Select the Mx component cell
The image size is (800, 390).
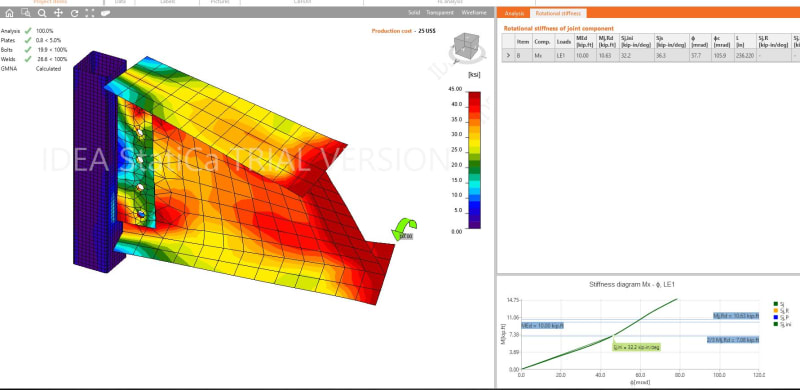click(x=543, y=55)
